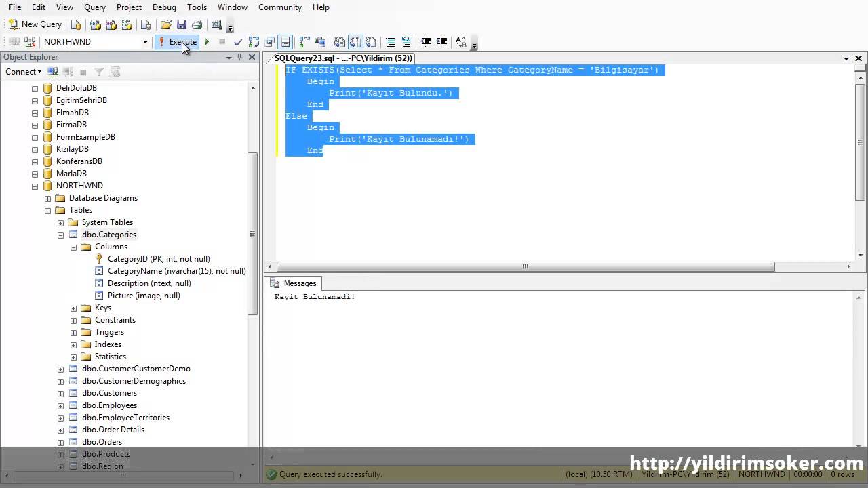
Task: Collapse the Columns folder
Action: point(73,247)
